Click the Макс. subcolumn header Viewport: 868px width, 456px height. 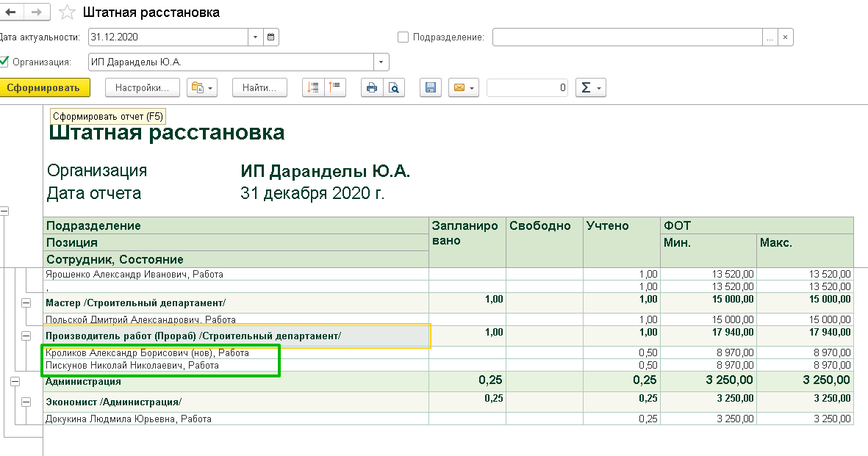coord(805,251)
